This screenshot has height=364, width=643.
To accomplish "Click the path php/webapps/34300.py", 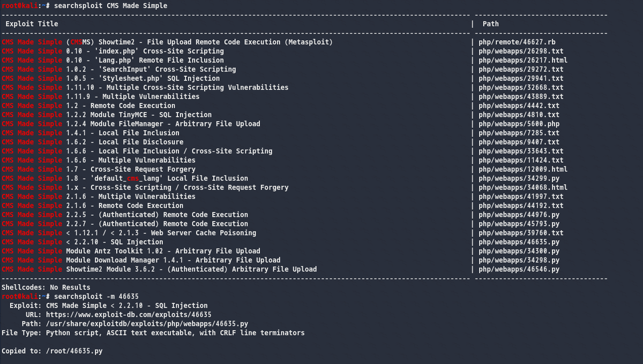I will [x=519, y=251].
